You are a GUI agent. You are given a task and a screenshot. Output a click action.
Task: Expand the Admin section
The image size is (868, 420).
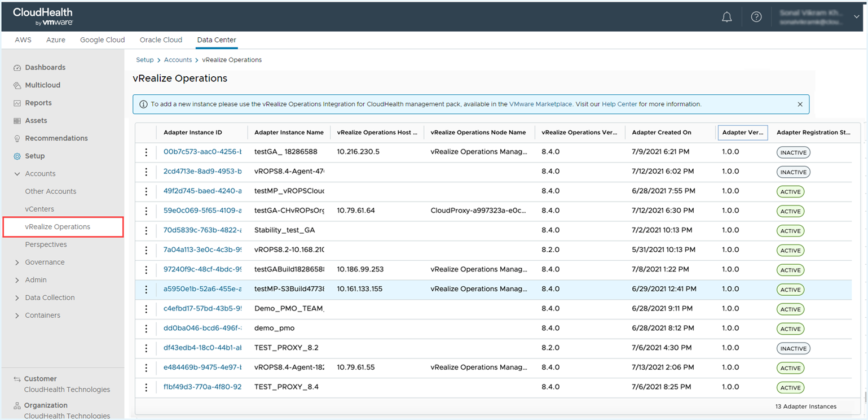click(x=17, y=280)
